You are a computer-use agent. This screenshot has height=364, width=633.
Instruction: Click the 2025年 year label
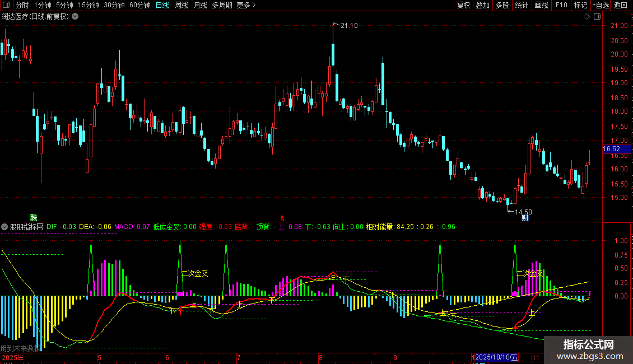12,357
